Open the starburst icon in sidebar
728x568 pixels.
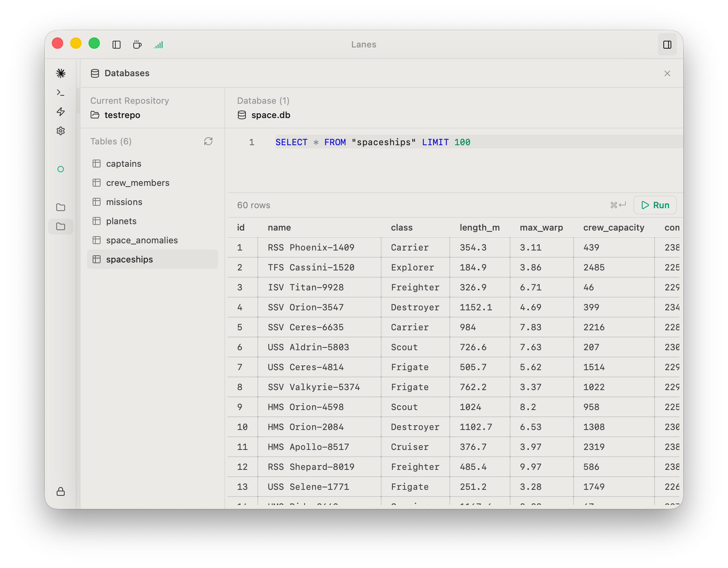tap(61, 73)
